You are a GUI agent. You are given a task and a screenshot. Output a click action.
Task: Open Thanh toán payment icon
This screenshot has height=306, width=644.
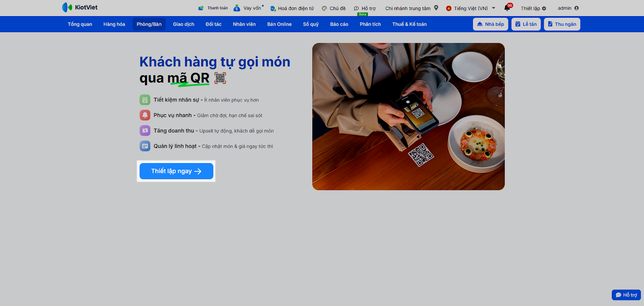(x=201, y=8)
